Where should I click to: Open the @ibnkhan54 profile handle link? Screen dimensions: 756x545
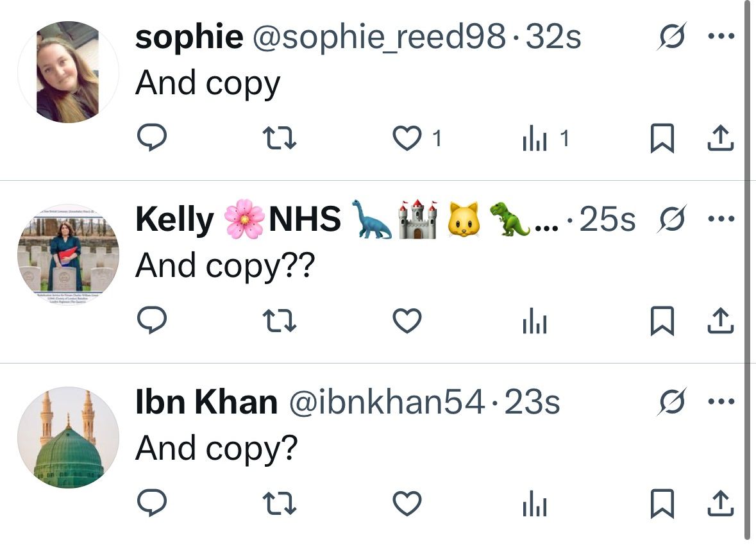pyautogui.click(x=387, y=402)
